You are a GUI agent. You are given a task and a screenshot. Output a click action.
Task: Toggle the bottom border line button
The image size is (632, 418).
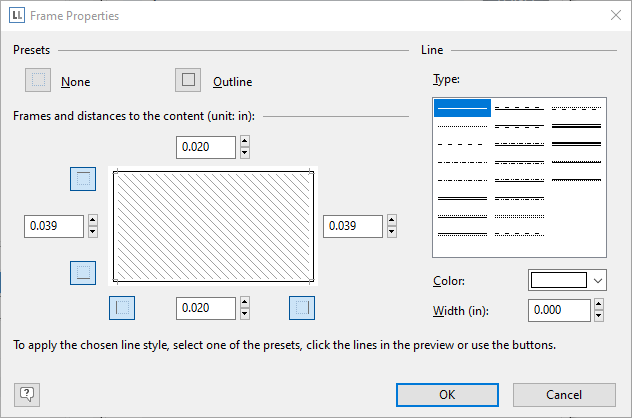pos(84,271)
